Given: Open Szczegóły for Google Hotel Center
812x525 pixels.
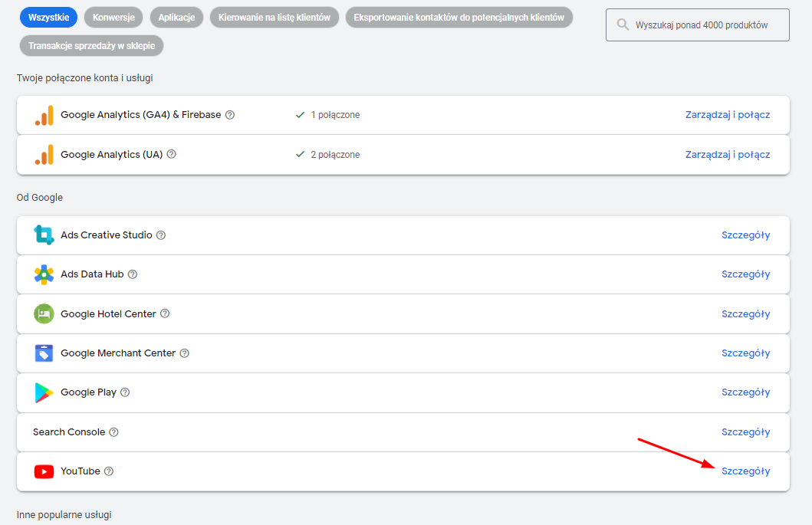Looking at the screenshot, I should (746, 313).
